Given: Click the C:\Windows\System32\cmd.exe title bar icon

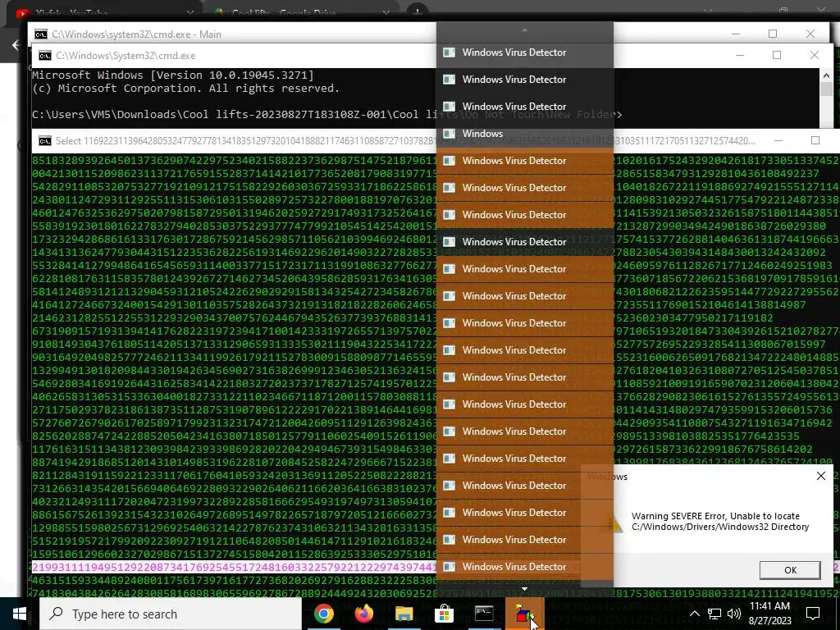Looking at the screenshot, I should (45, 56).
